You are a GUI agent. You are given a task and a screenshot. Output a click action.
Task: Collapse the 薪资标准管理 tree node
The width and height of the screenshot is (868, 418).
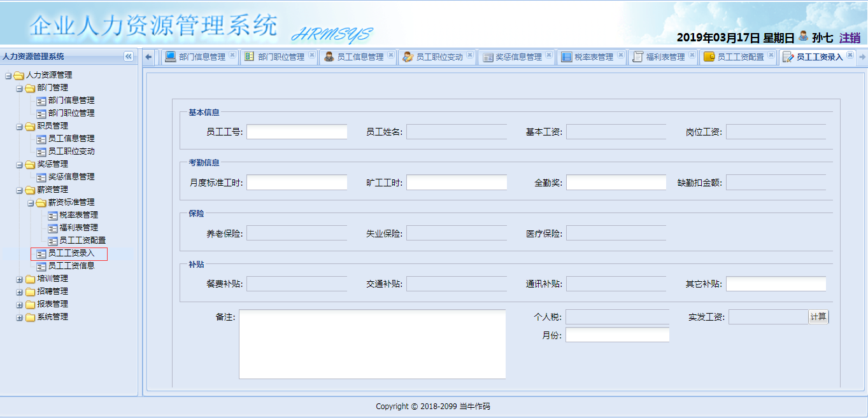click(x=30, y=202)
